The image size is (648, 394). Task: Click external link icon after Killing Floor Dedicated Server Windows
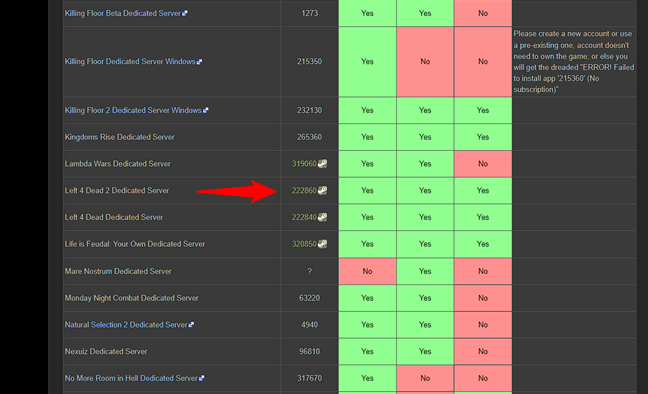click(x=200, y=62)
